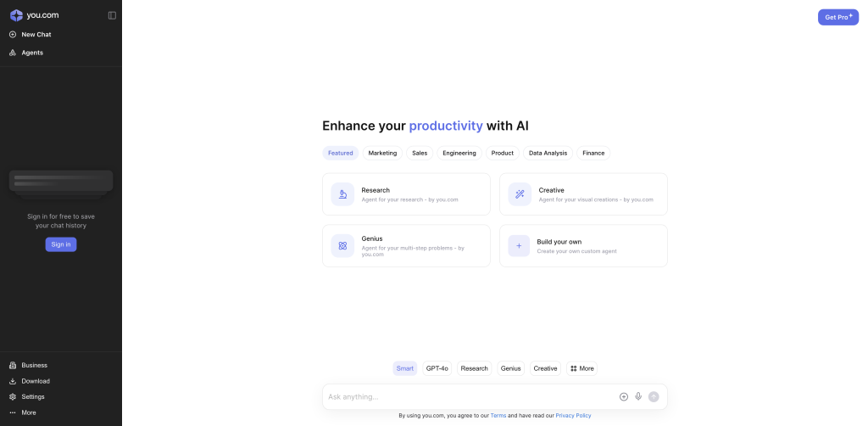868x426 pixels.
Task: Click 'Create your own custom agent' text
Action: pos(576,251)
